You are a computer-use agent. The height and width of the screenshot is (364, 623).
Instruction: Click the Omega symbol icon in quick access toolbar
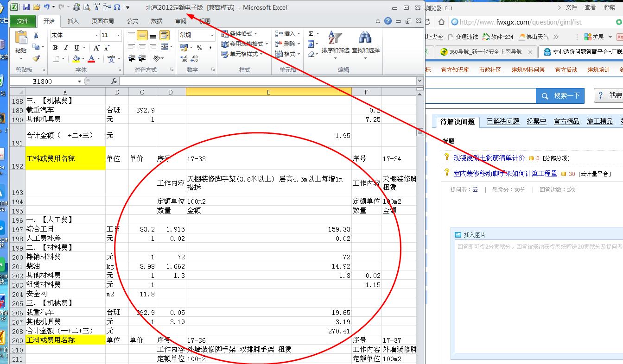(x=117, y=7)
